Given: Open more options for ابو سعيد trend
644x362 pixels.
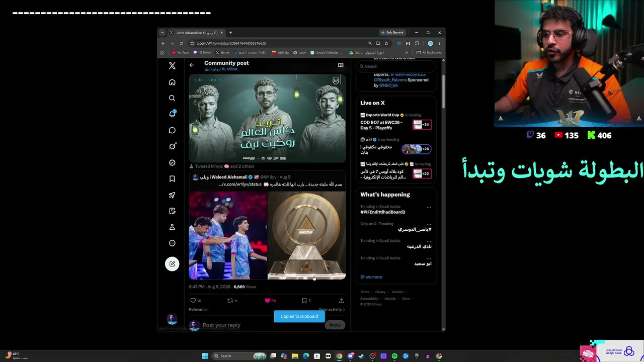Looking at the screenshot, I should pyautogui.click(x=429, y=258).
